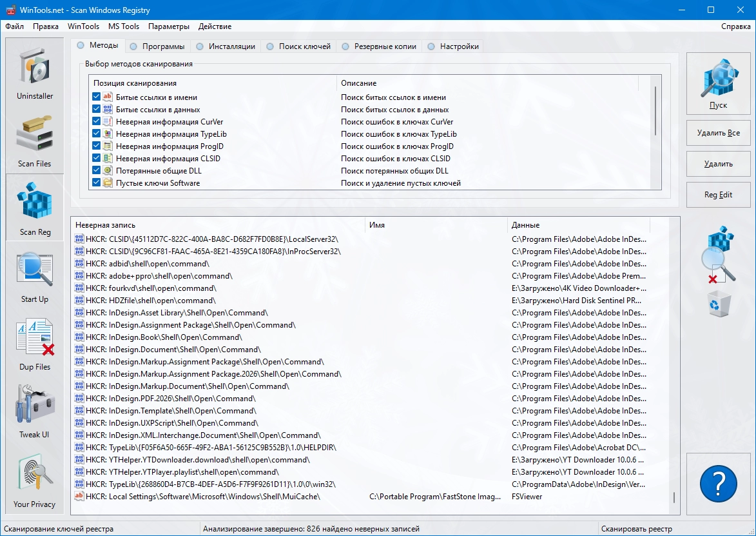
Task: Open the WinTools menu
Action: (83, 26)
